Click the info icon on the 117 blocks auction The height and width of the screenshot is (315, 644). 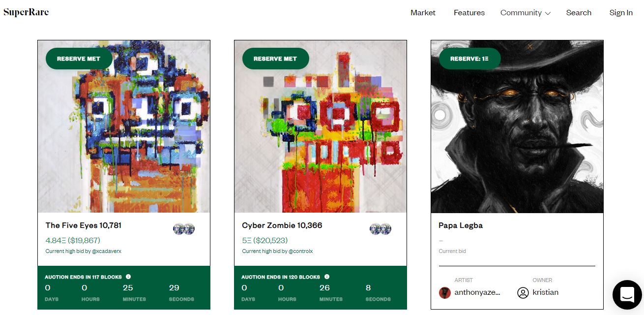click(128, 277)
